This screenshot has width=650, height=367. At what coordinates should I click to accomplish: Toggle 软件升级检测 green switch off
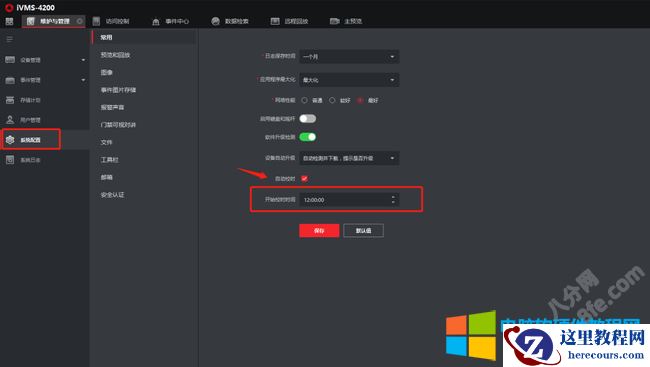tap(308, 137)
